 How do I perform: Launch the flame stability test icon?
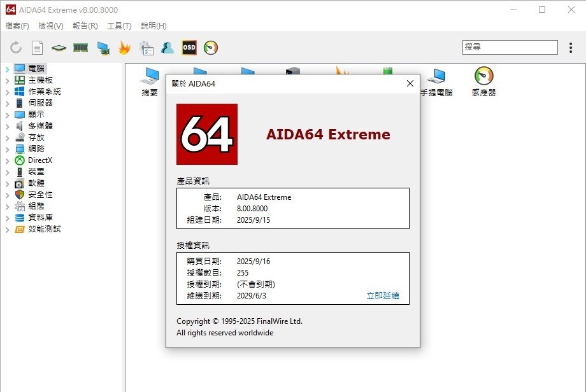tap(124, 48)
